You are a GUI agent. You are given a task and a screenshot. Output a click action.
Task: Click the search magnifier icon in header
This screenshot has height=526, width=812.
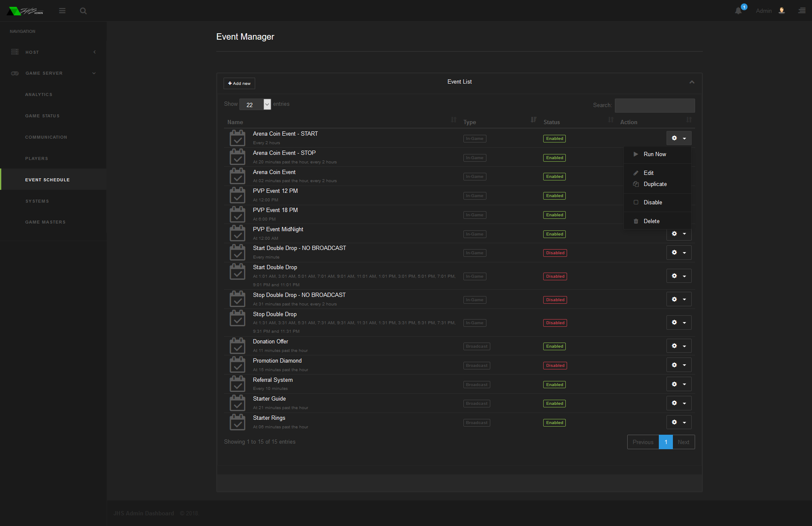pos(83,11)
